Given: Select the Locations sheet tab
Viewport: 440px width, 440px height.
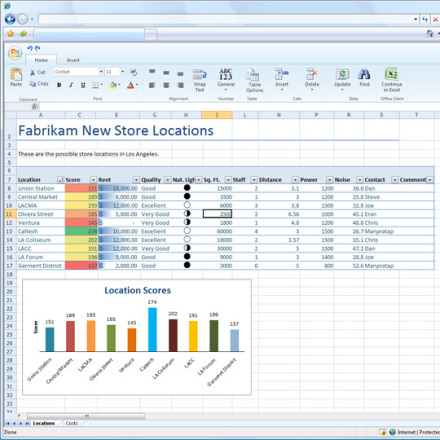Looking at the screenshot, I should pos(44,423).
